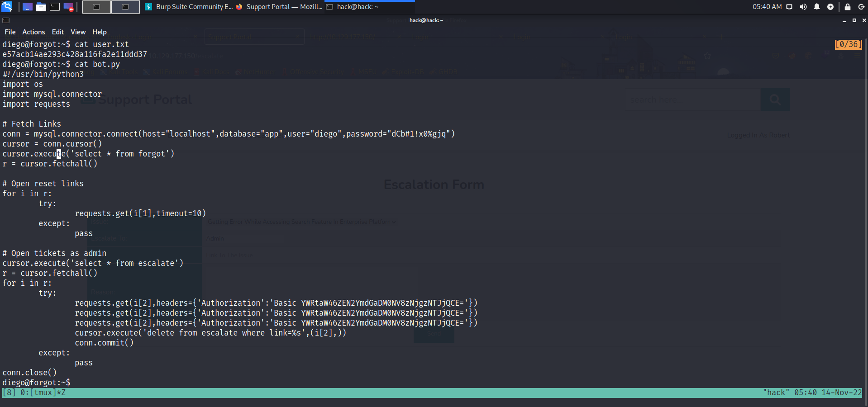Click the tmux window label 0:[tmux]*Z
The width and height of the screenshot is (868, 407).
(43, 393)
